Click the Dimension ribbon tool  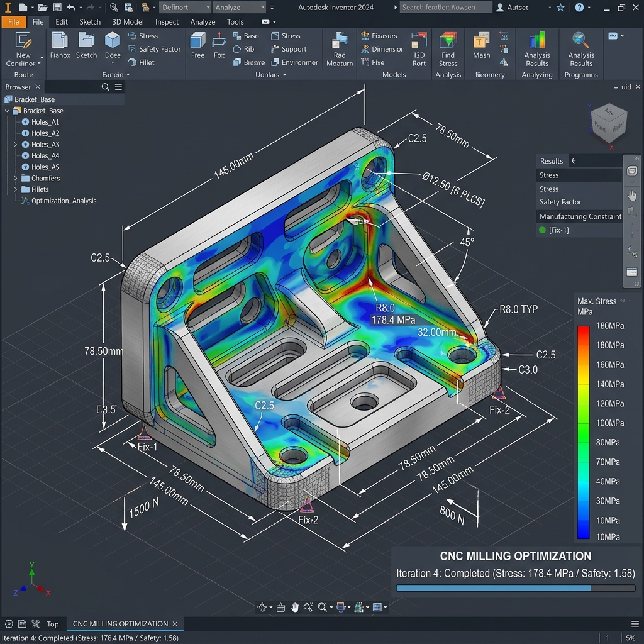[383, 49]
